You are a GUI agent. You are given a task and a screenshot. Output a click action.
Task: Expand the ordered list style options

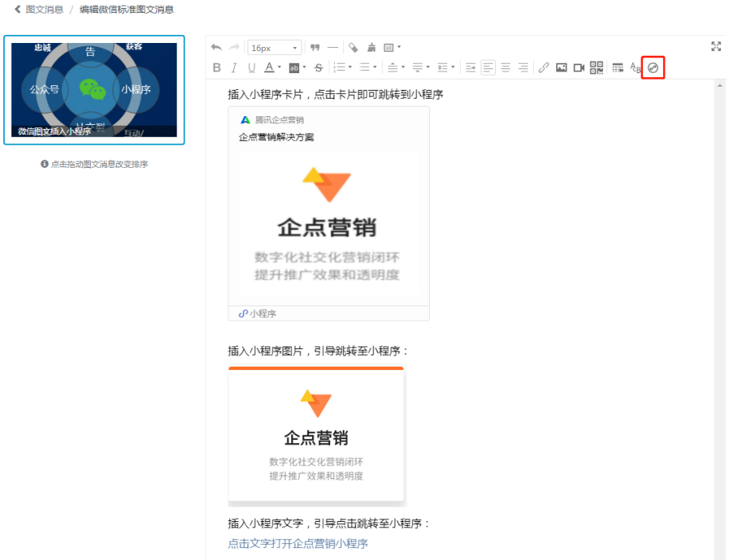tap(350, 68)
